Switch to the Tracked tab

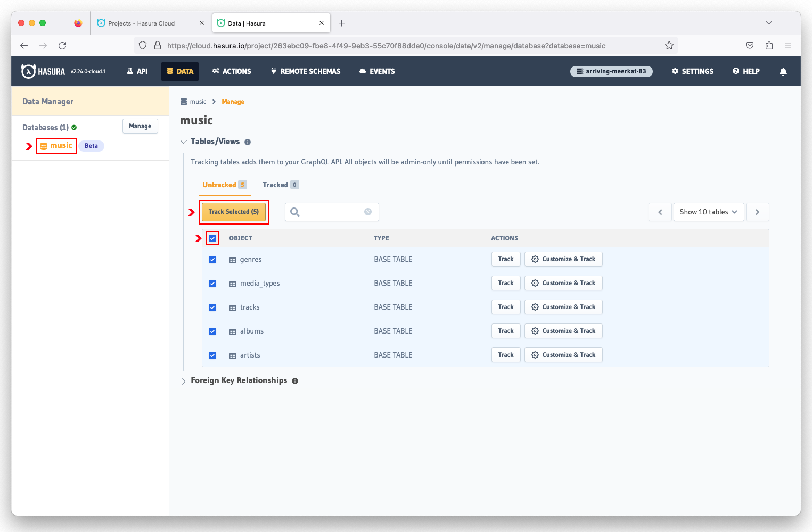click(x=275, y=185)
